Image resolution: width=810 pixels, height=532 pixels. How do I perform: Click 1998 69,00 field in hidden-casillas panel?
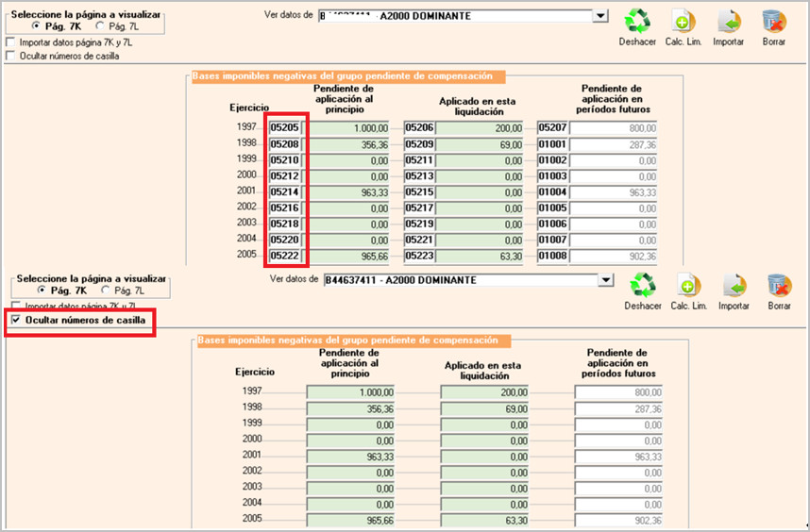point(484,408)
